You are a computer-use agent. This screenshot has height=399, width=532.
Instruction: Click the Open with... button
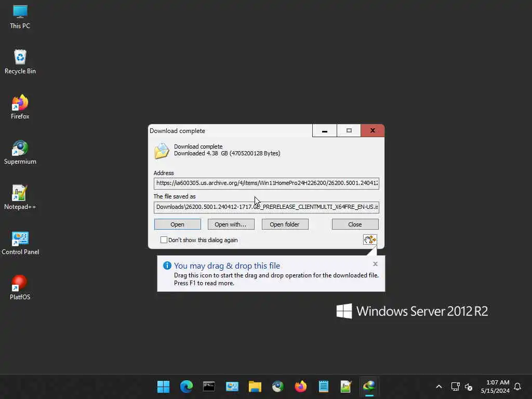pos(231,224)
